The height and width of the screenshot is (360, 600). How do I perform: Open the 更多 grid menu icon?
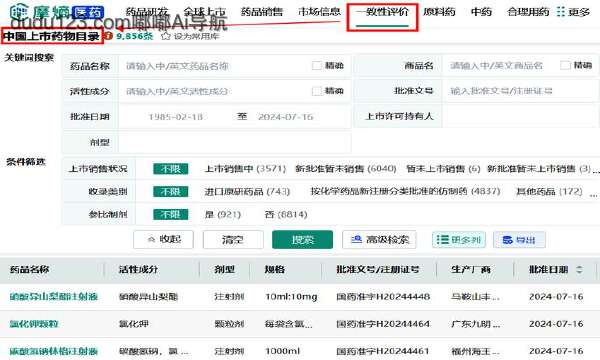pyautogui.click(x=561, y=12)
